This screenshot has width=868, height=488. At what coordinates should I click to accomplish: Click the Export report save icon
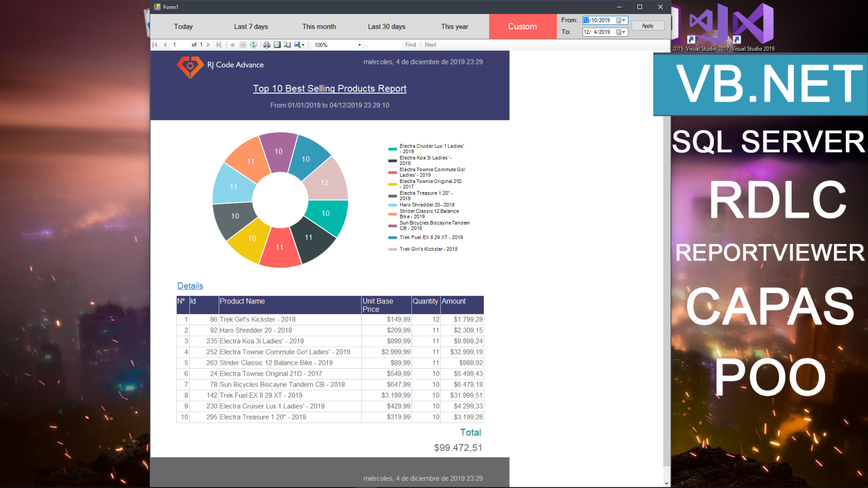tap(296, 45)
